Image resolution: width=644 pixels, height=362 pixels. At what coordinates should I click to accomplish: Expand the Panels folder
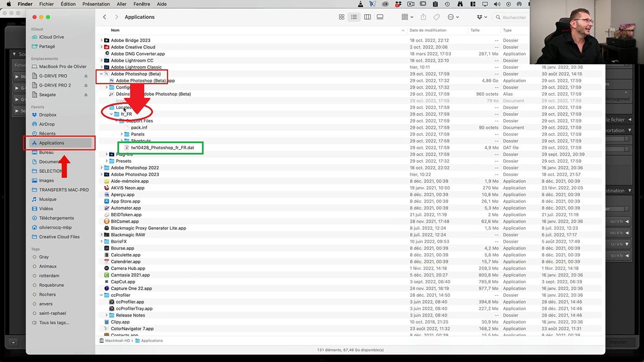coord(122,134)
